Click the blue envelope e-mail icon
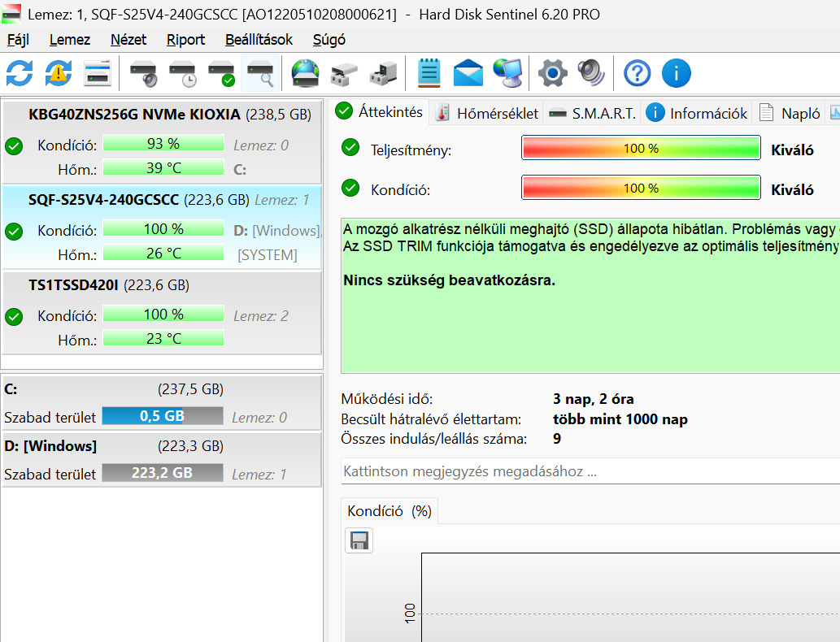The width and height of the screenshot is (840, 642). [x=468, y=73]
